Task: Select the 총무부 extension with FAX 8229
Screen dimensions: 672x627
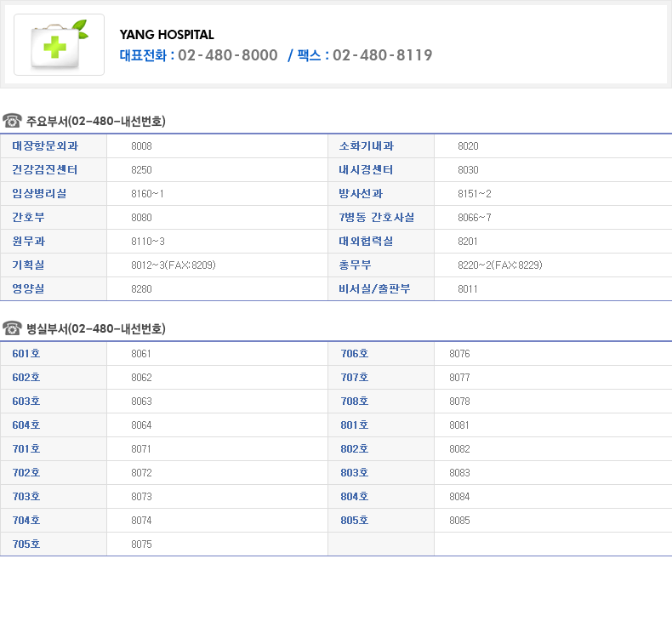Action: 499,265
